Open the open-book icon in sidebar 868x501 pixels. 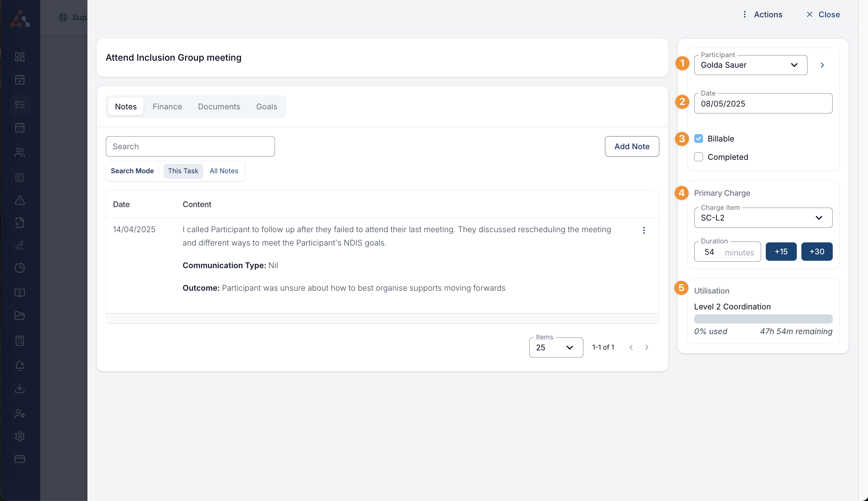[x=20, y=293]
